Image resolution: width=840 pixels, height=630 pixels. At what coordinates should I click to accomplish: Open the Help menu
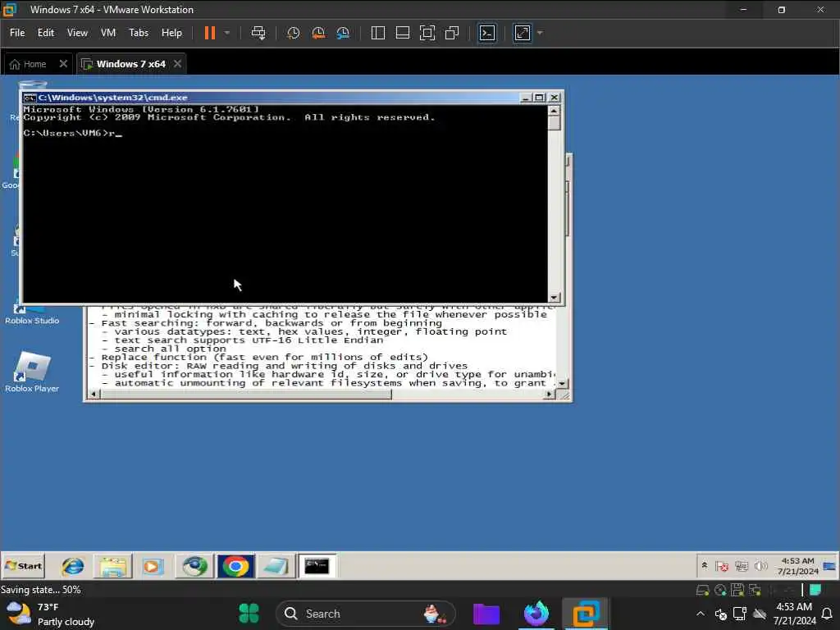(171, 33)
